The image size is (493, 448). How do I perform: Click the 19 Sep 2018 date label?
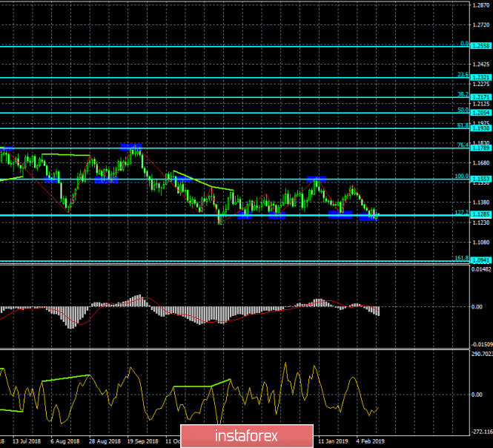coord(142,440)
